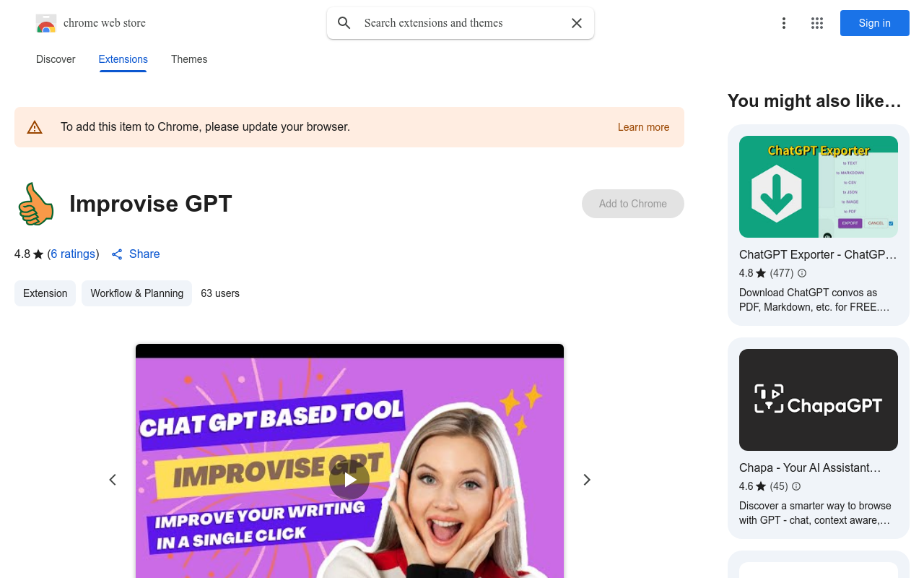Image resolution: width=924 pixels, height=578 pixels.
Task: Click the ChatGPT Exporter title text
Action: (x=818, y=255)
